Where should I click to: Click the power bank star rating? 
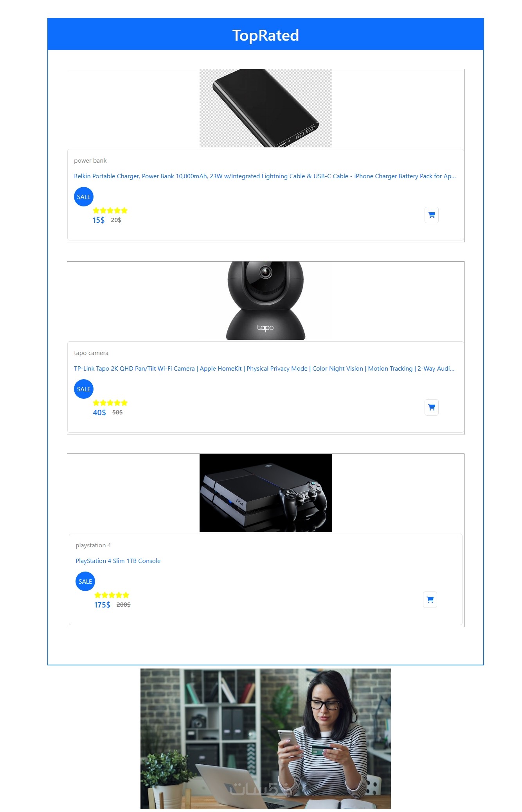(110, 210)
